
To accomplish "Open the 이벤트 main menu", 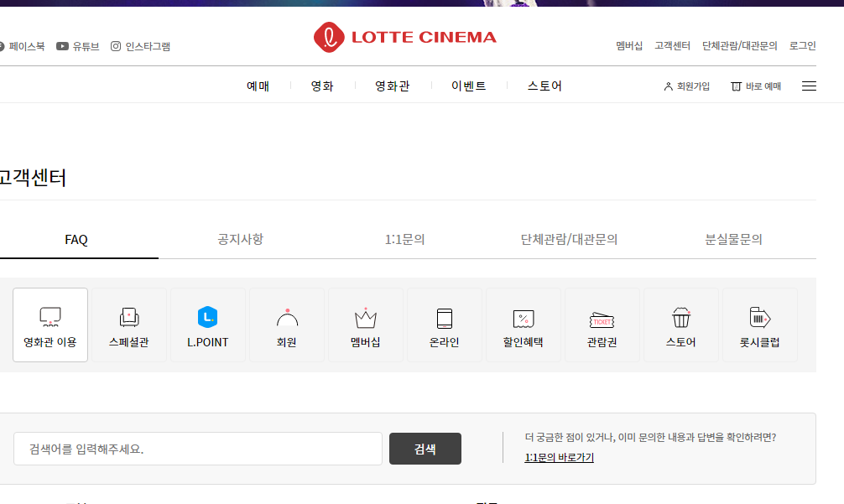I will coord(468,86).
